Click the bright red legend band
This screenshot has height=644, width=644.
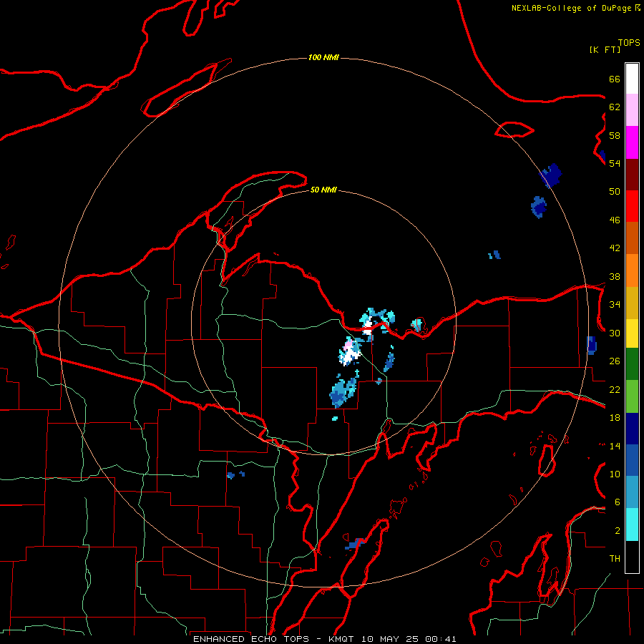632,206
